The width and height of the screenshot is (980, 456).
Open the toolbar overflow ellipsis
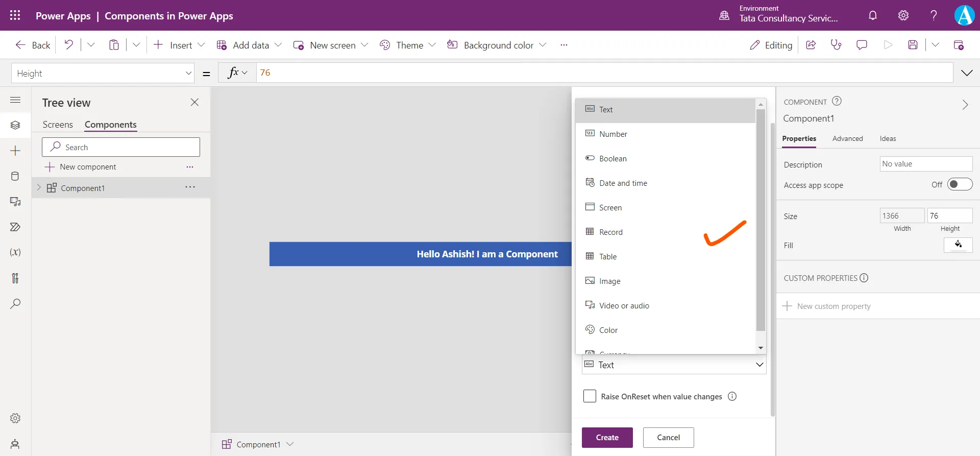563,45
